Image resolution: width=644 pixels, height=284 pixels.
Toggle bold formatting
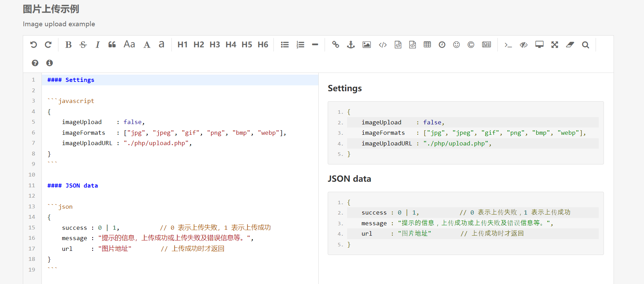pyautogui.click(x=68, y=45)
